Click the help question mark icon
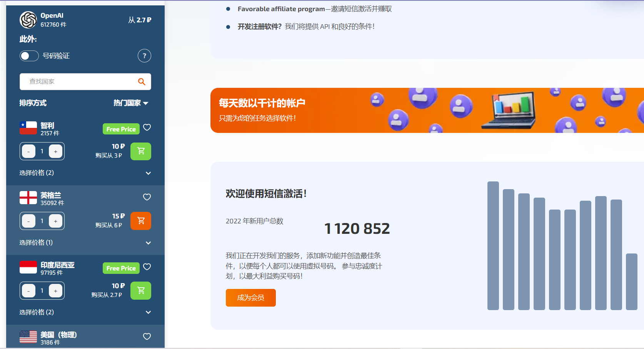 tap(144, 56)
